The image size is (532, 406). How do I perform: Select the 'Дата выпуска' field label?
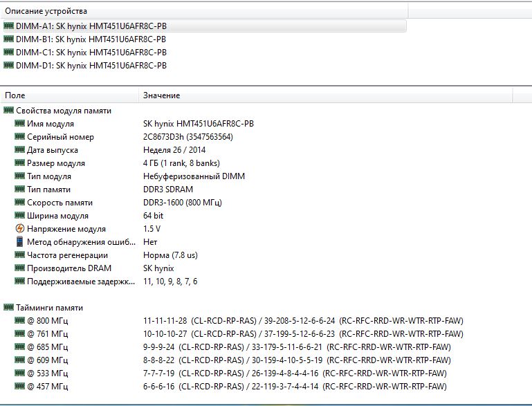(x=53, y=150)
